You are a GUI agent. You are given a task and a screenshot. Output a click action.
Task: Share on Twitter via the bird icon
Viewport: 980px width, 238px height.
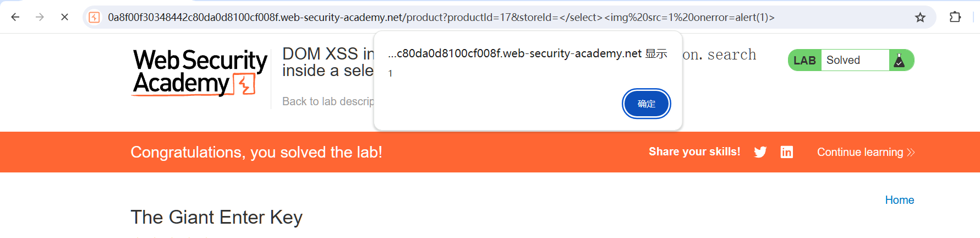click(x=760, y=152)
